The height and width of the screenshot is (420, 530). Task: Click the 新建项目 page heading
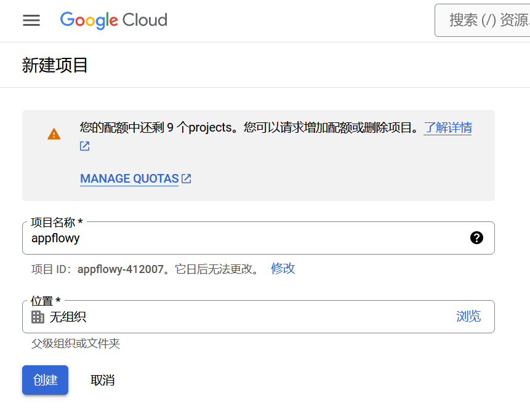[x=55, y=65]
